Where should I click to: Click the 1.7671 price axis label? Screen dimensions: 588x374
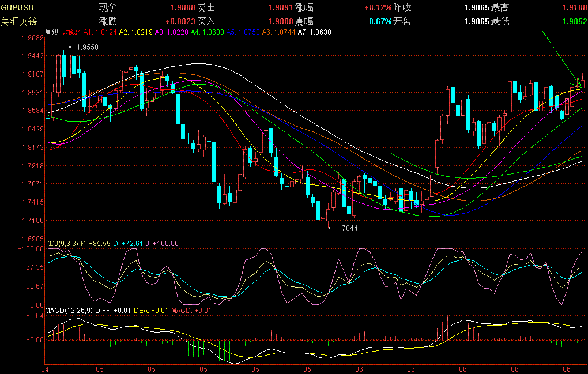pos(33,184)
